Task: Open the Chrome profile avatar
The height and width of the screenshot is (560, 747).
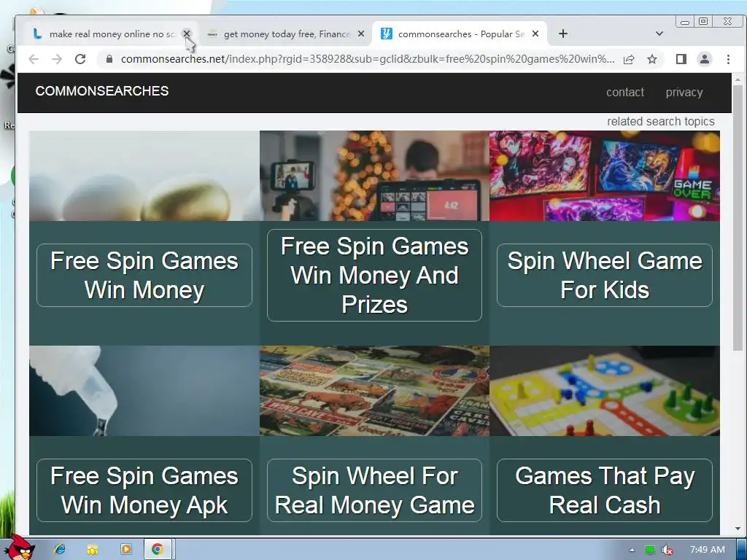Action: [x=705, y=59]
